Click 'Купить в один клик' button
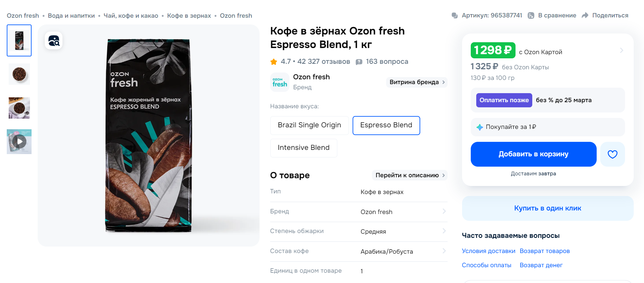 click(x=547, y=208)
